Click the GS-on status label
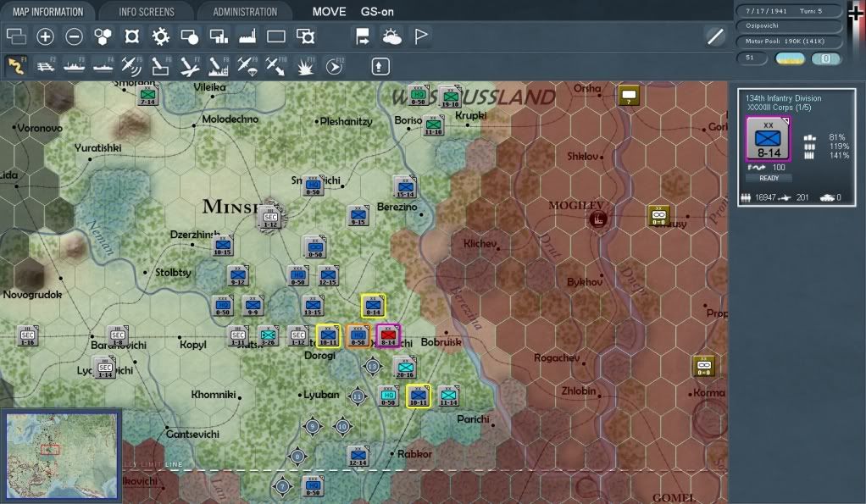866x504 pixels. coord(377,12)
